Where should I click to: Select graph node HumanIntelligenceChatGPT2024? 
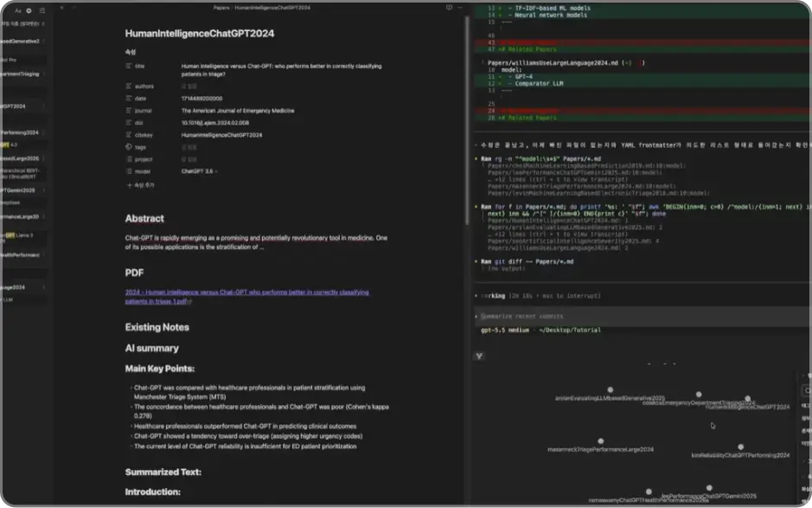747,399
